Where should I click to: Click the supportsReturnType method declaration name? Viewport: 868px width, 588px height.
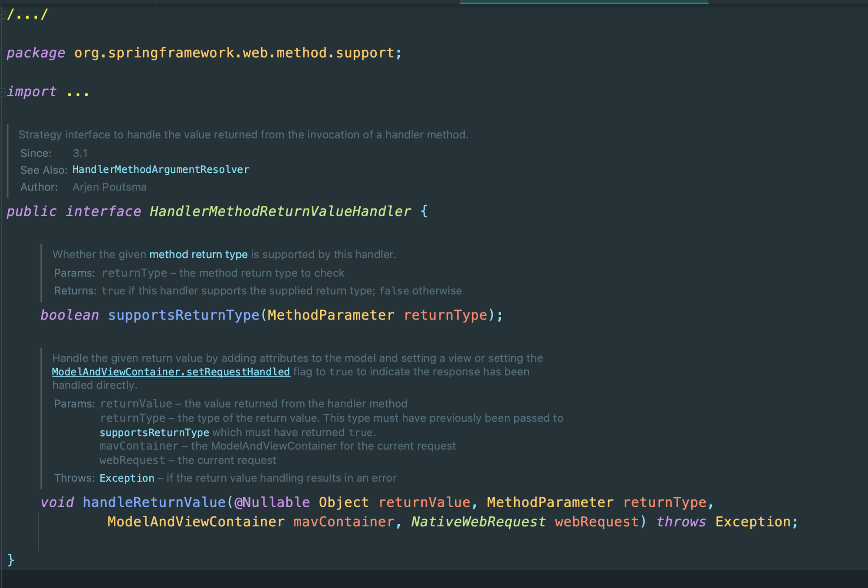point(183,315)
